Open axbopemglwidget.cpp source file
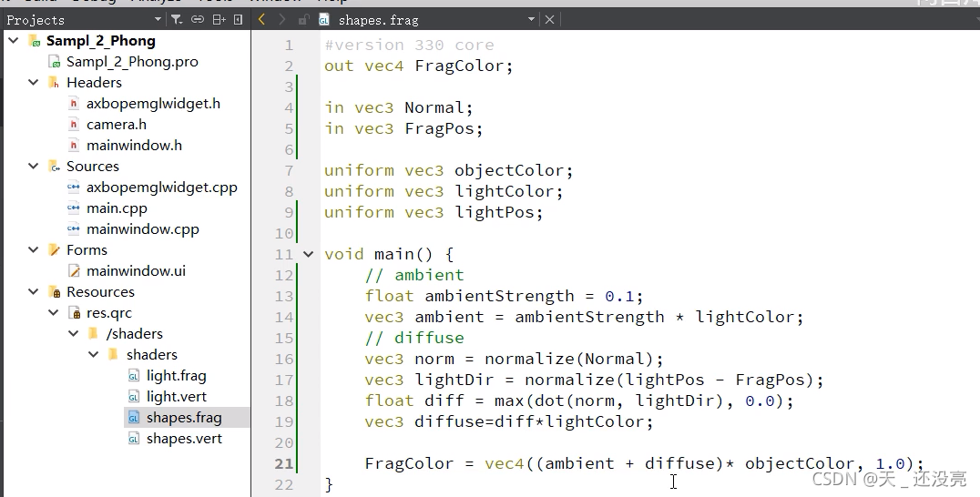The image size is (980, 497). pos(161,188)
